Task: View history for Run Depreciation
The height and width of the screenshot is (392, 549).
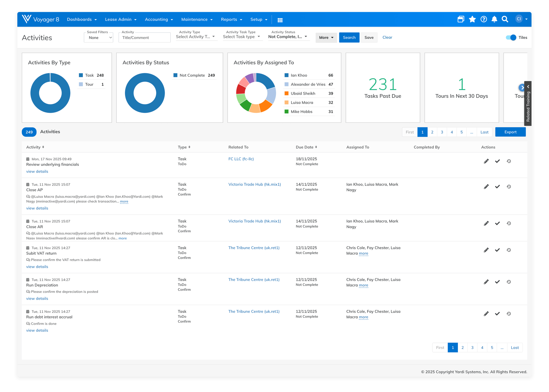Action: [509, 282]
